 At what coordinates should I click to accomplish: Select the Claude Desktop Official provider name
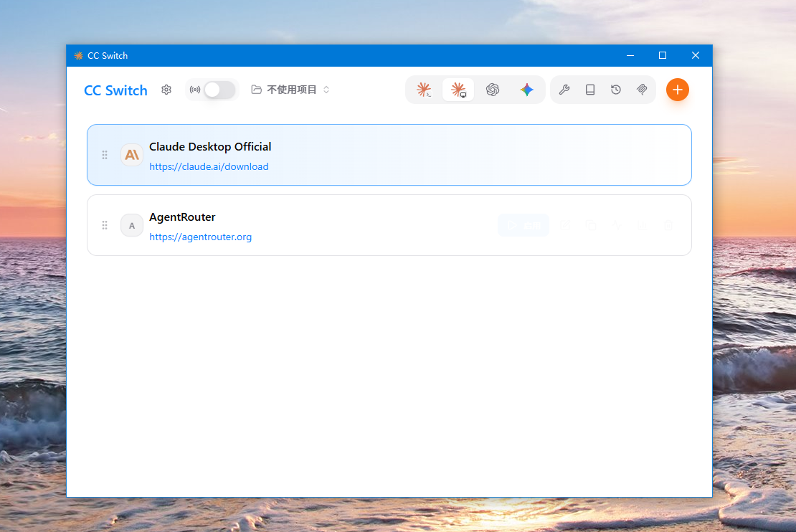tap(210, 147)
